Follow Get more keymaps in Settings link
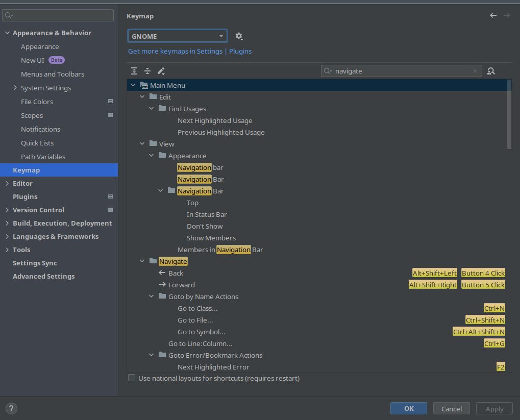This screenshot has height=420, width=520. click(x=175, y=52)
